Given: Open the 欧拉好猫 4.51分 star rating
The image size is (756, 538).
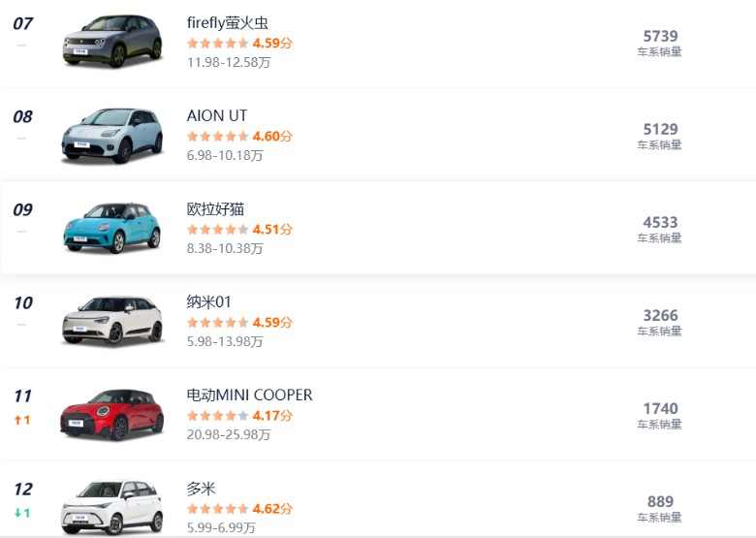Looking at the screenshot, I should [x=218, y=229].
